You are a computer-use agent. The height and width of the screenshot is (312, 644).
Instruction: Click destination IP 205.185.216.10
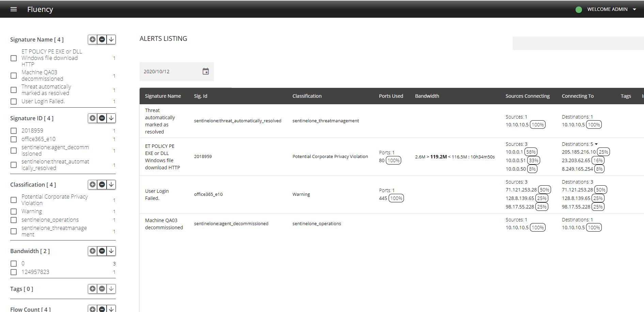pyautogui.click(x=579, y=152)
